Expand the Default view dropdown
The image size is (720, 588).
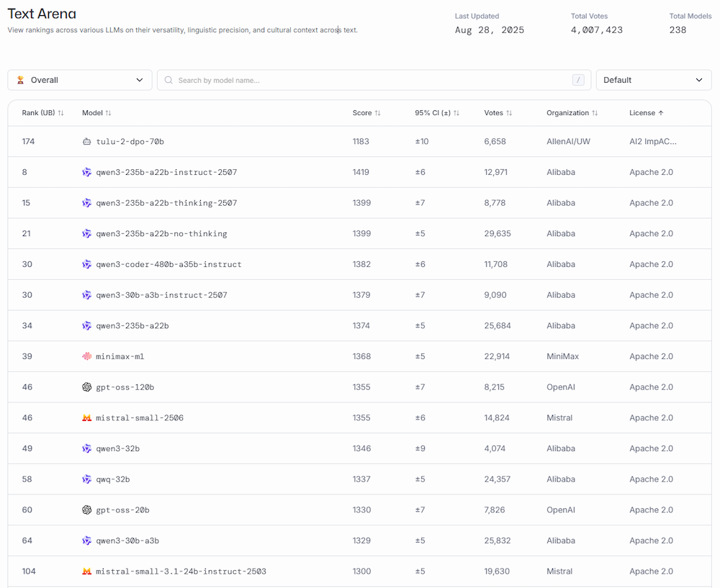coord(653,80)
